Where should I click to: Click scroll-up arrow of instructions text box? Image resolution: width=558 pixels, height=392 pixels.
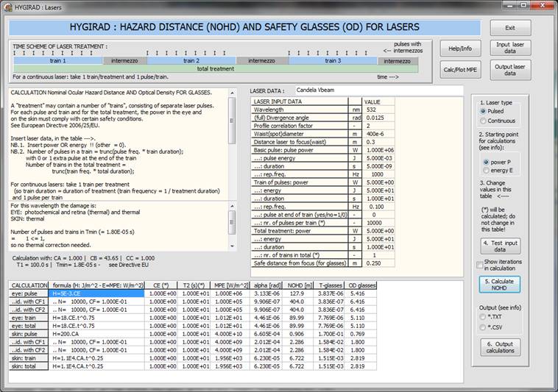coord(233,93)
